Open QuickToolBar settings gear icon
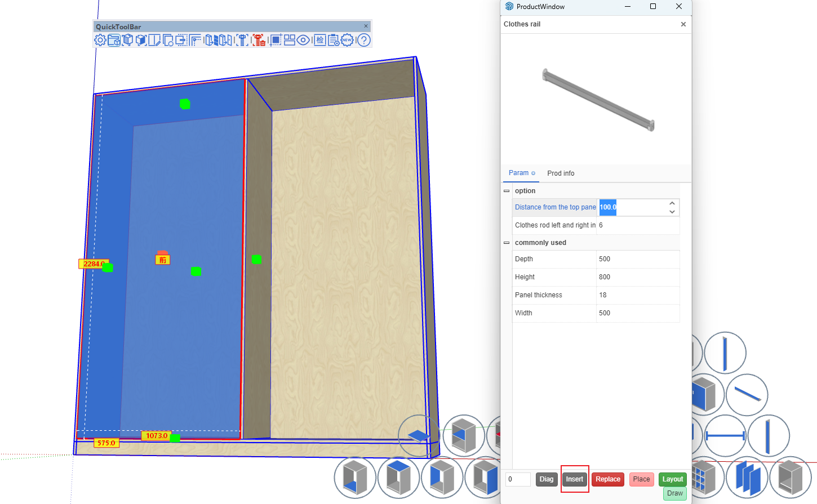The image size is (817, 504). point(100,40)
